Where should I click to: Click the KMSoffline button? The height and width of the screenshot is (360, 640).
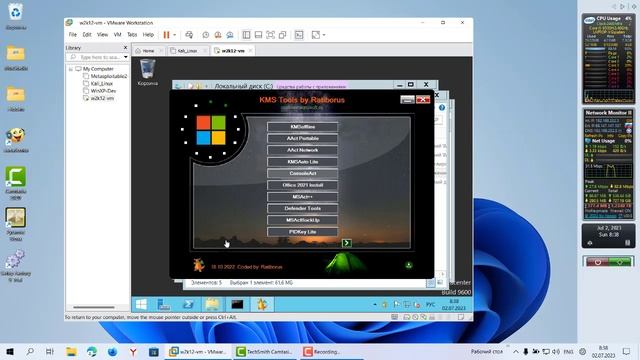[302, 127]
